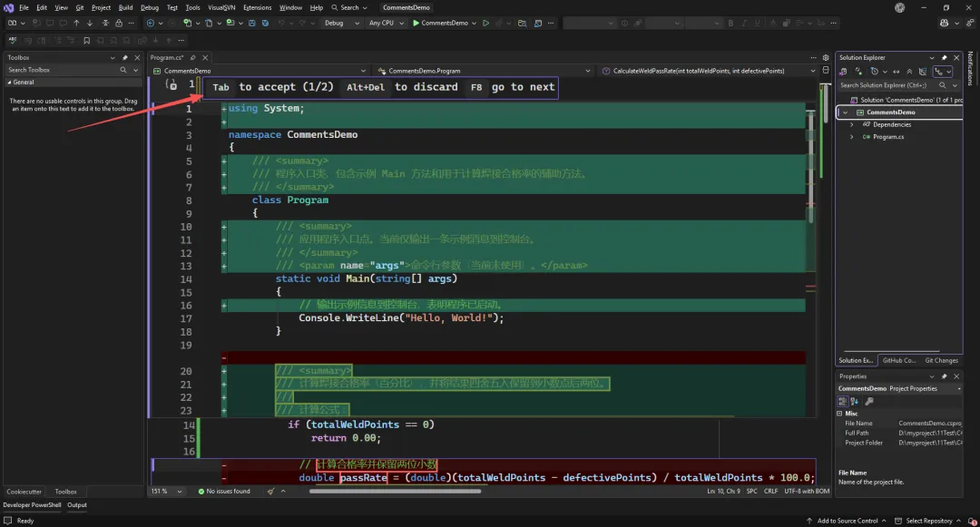The height and width of the screenshot is (527, 980).
Task: Click the Save file icon in toolbar
Action: click(x=252, y=23)
